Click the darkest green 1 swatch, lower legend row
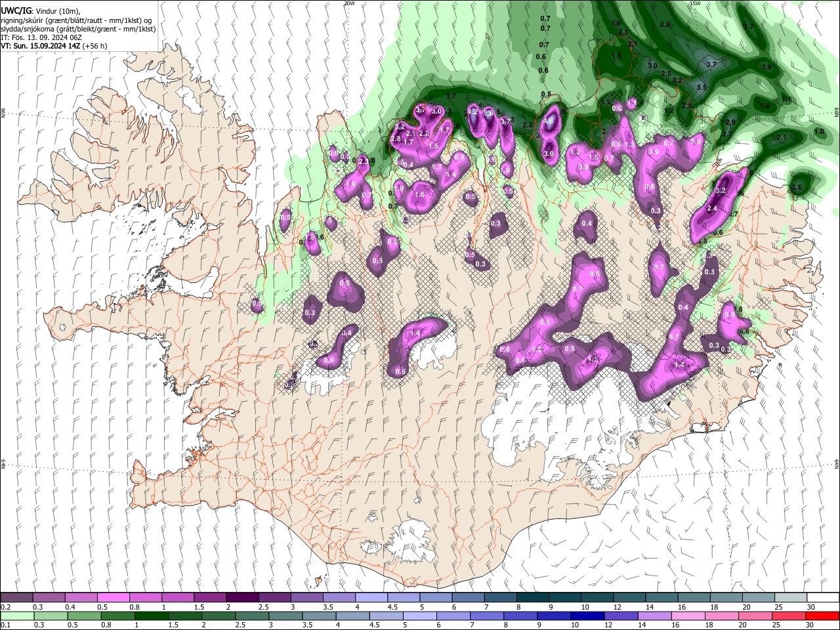This screenshot has height=630, width=840. [152, 616]
